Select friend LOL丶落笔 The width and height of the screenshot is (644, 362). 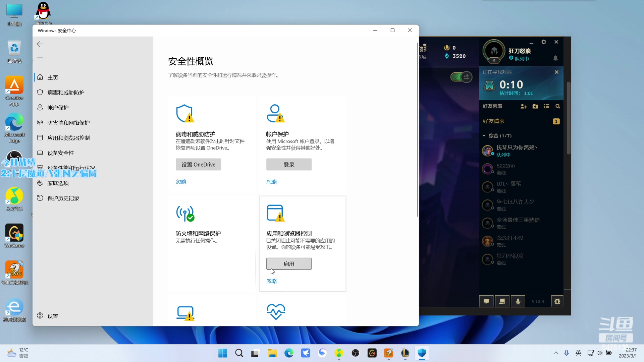click(521, 187)
